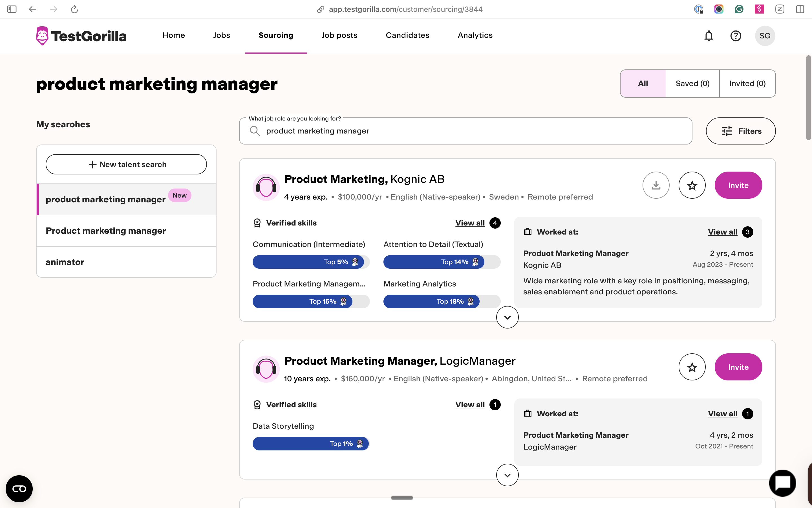Click the link icon in the address bar
The height and width of the screenshot is (508, 812).
click(321, 9)
